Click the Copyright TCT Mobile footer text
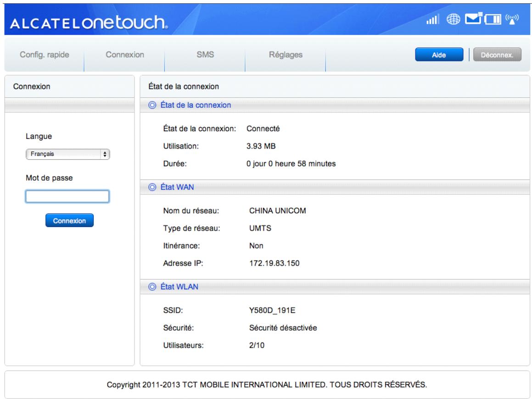This screenshot has width=532, height=399. point(267,385)
